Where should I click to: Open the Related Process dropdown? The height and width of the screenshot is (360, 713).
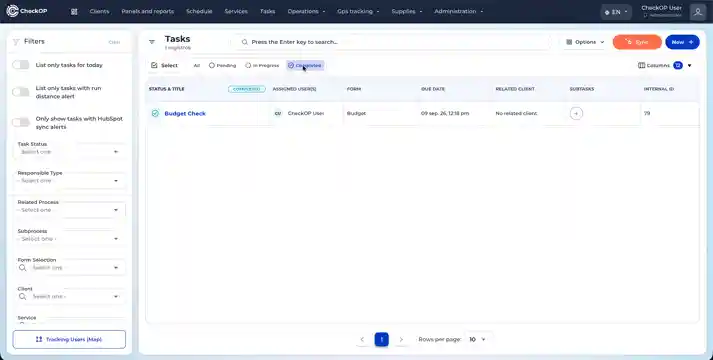tap(69, 210)
